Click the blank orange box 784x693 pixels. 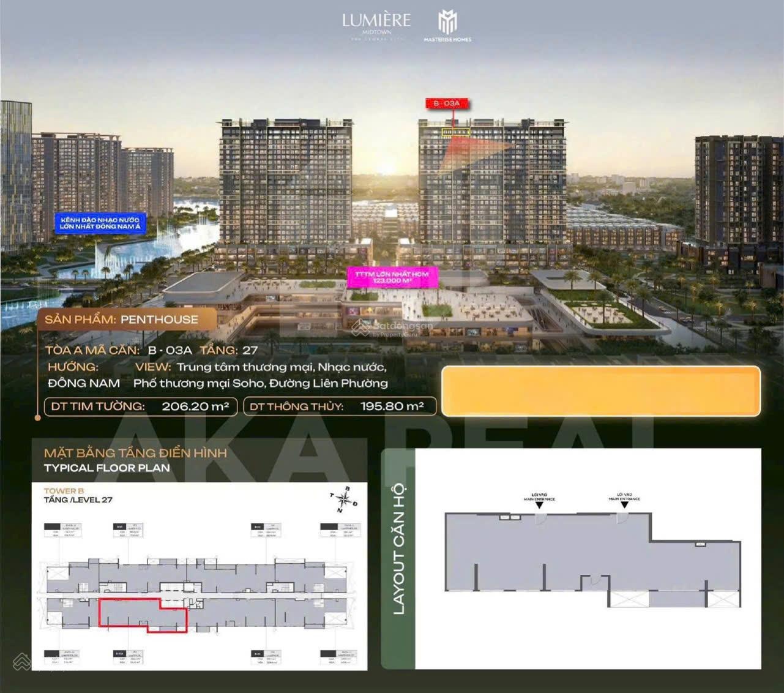pyautogui.click(x=600, y=391)
